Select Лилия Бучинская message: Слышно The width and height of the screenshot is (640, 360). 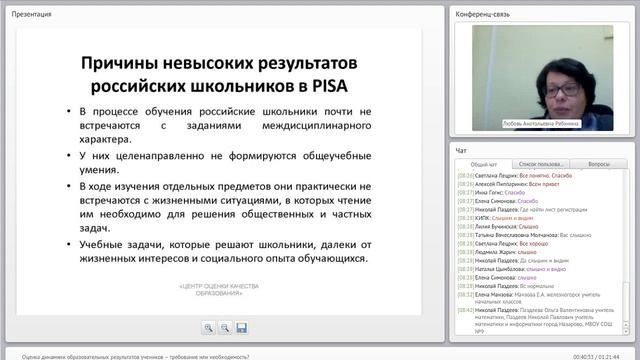point(498,227)
